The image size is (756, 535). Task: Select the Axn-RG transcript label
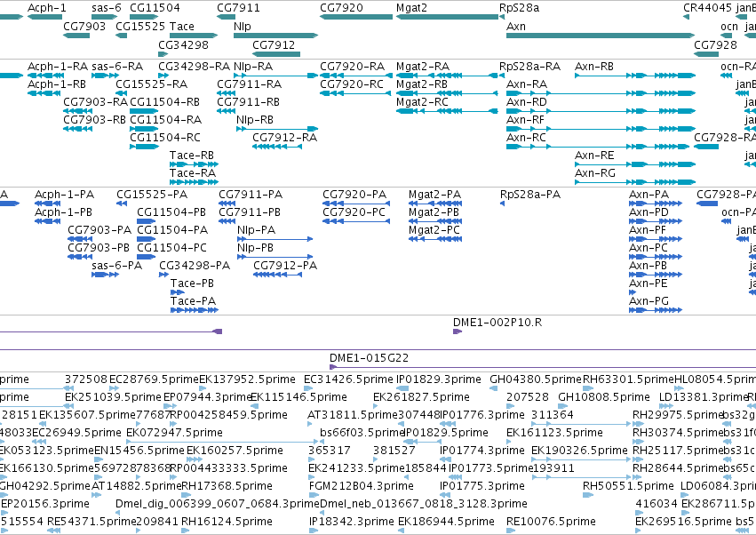tap(595, 173)
